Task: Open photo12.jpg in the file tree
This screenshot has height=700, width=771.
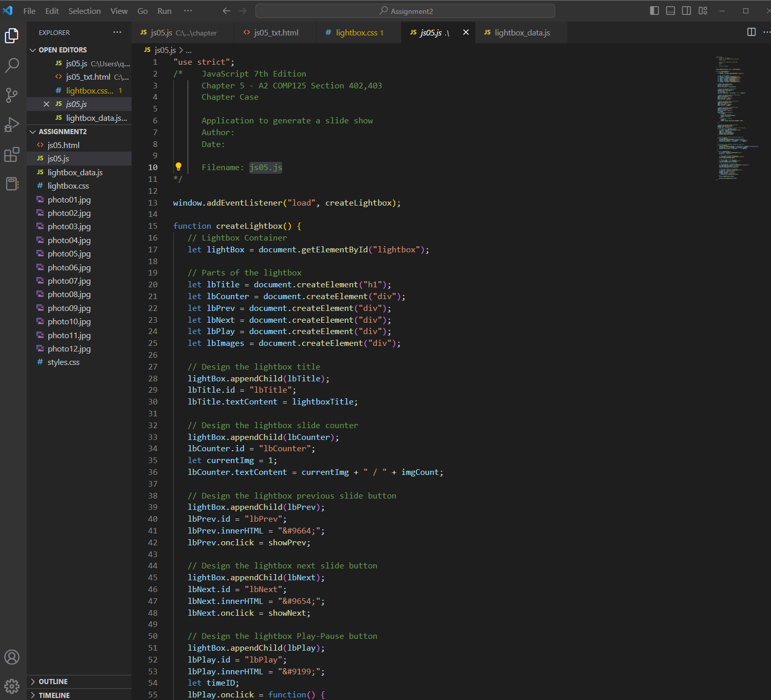Action: click(x=79, y=348)
